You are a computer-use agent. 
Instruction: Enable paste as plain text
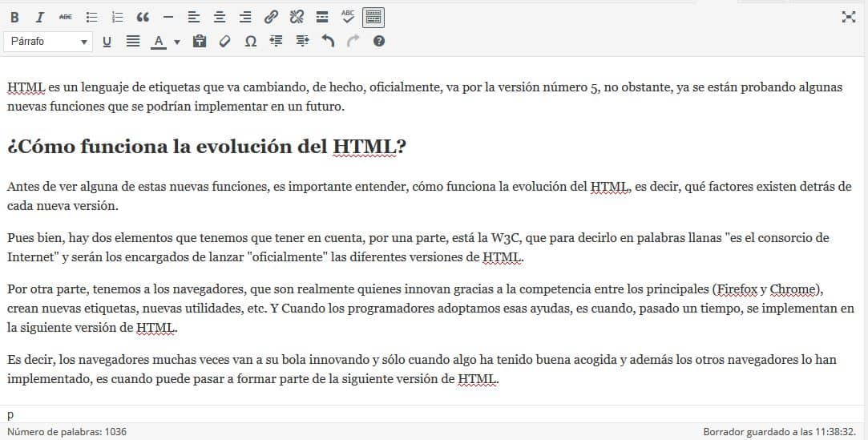click(x=200, y=42)
